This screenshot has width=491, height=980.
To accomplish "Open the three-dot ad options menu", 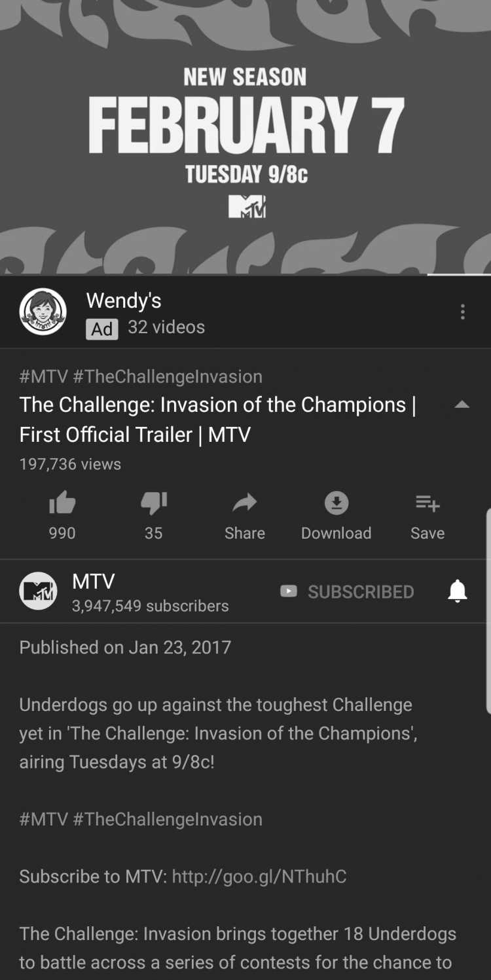I will (463, 312).
